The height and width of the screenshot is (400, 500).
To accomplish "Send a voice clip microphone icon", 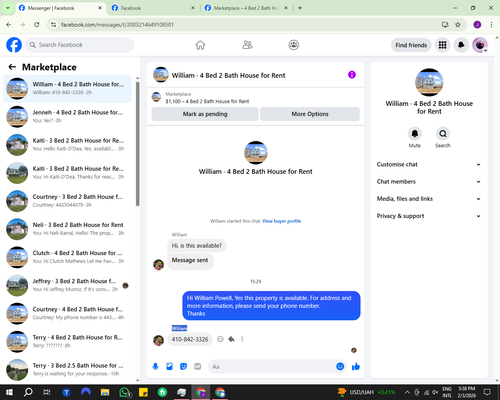I will 155,367.
